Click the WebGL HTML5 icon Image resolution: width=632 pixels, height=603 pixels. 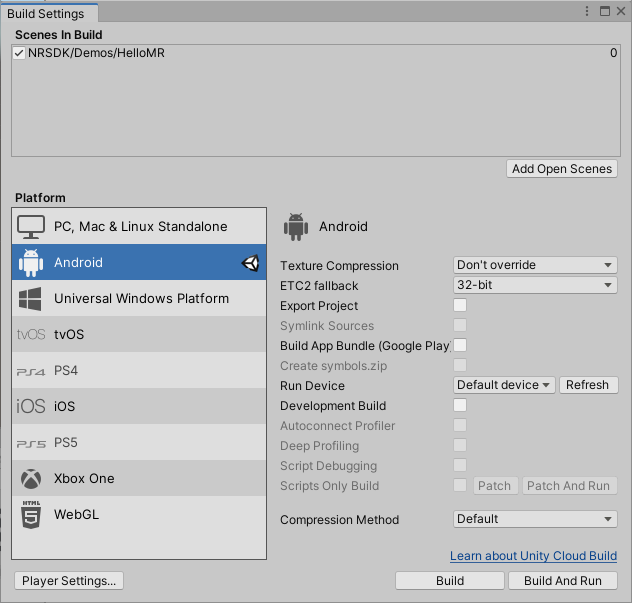(31, 515)
